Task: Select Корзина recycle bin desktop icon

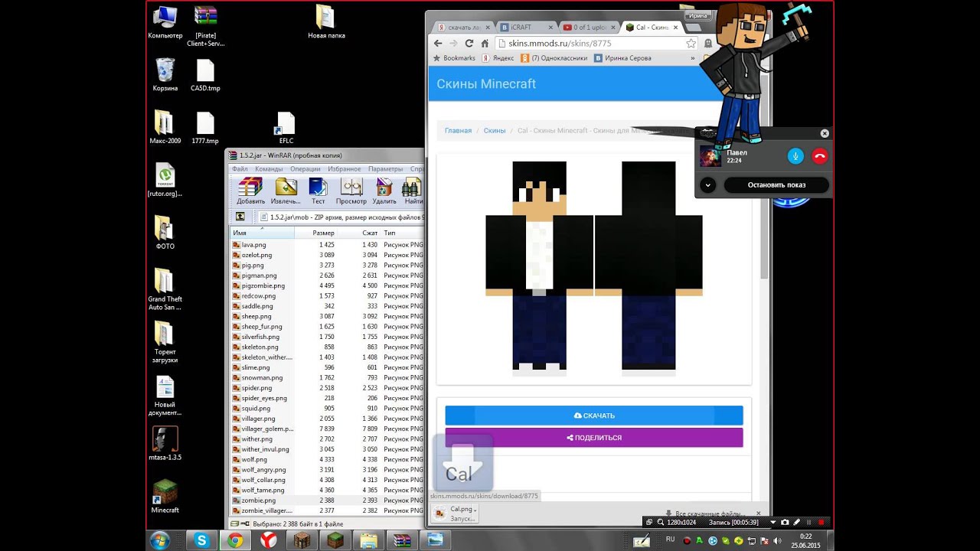Action: tap(165, 75)
